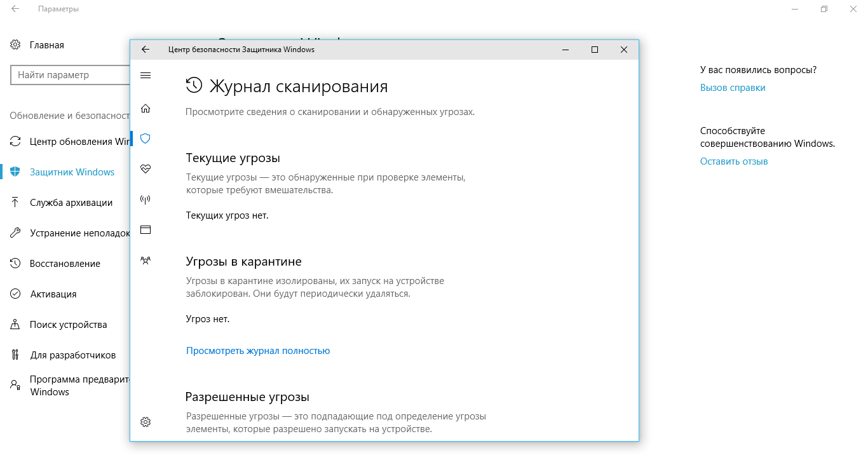This screenshot has width=868, height=455.
Task: Close the Defender Security Center window
Action: click(624, 50)
